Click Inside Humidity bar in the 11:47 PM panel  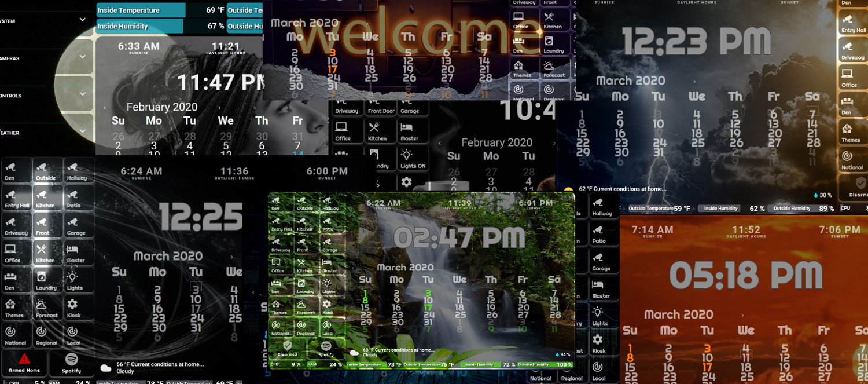click(x=160, y=26)
